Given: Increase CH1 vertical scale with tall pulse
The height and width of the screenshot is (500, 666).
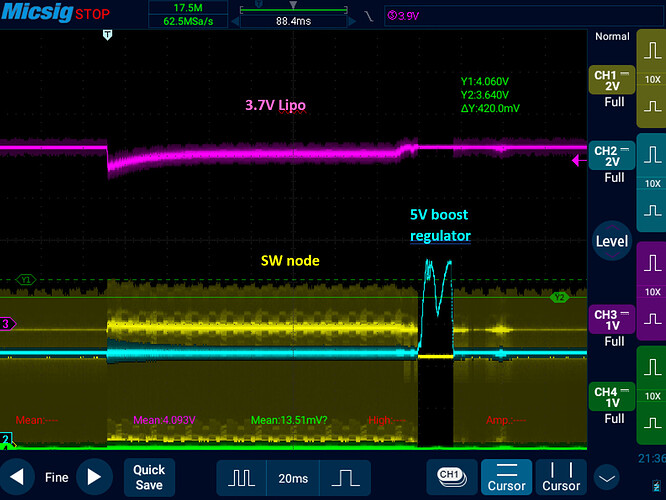Looking at the screenshot, I should (x=652, y=51).
